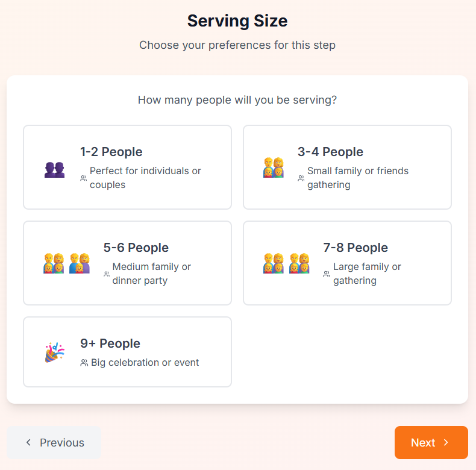Choose the 3-4 People serving size
Screen dimensions: 476x470
point(347,167)
